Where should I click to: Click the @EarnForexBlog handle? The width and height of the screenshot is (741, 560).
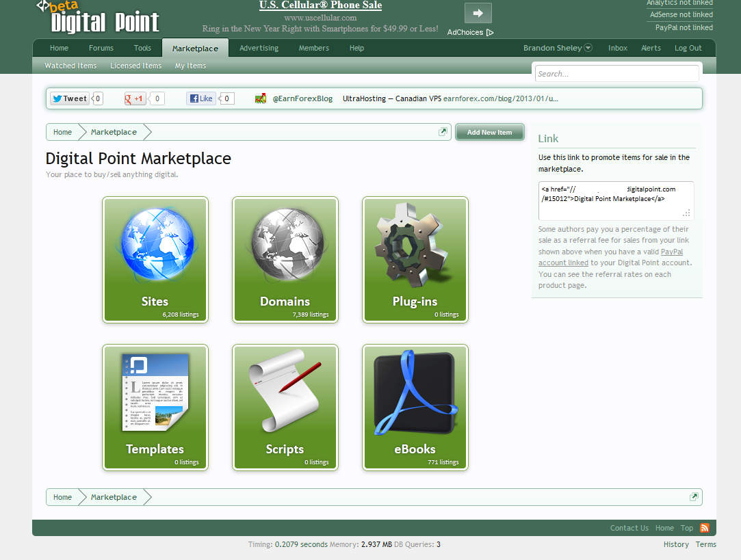click(x=302, y=98)
